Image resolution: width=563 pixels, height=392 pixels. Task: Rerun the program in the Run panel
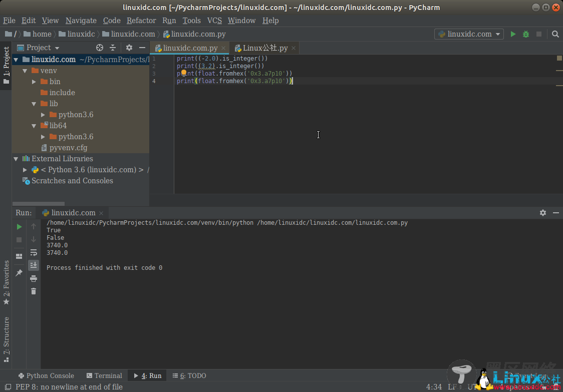coord(20,227)
